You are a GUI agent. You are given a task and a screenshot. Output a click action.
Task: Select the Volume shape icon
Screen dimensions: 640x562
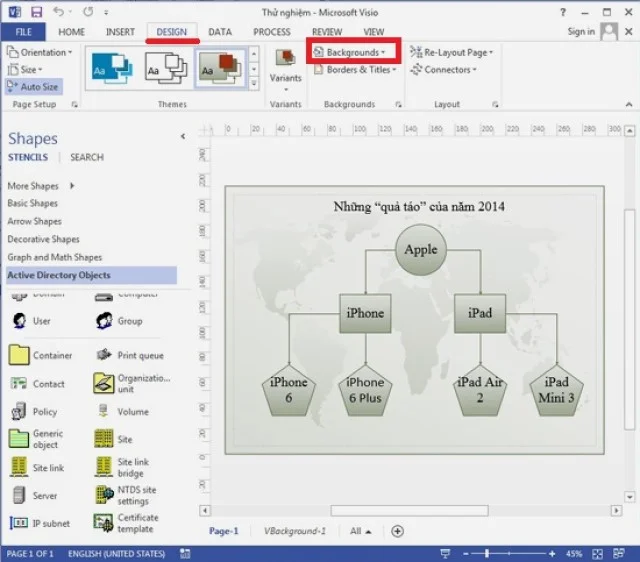104,411
